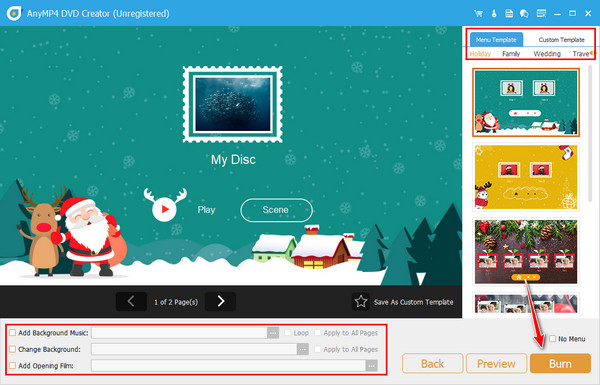Click the 1 of 2 Page(s) indicator
This screenshot has width=600, height=385.
[176, 302]
